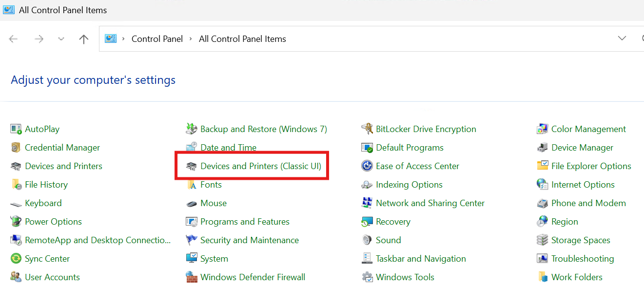Expand the chevron before Control Panel breadcrumb
The width and height of the screenshot is (644, 306).
tap(124, 39)
